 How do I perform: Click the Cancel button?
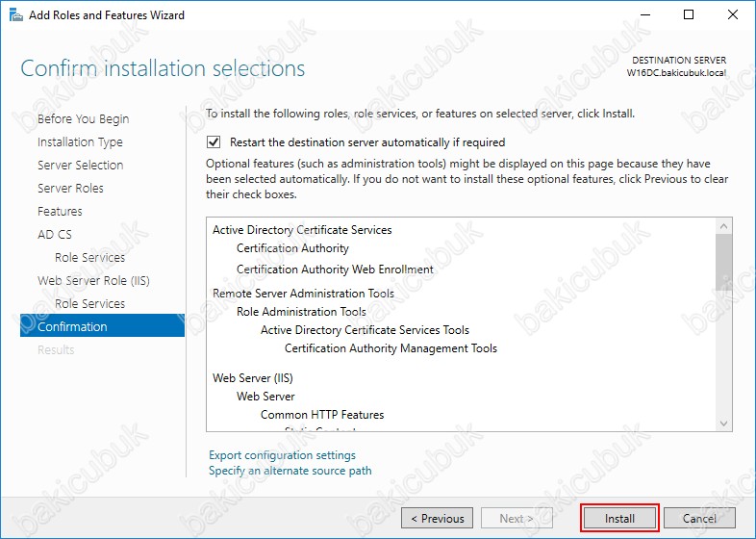click(699, 518)
